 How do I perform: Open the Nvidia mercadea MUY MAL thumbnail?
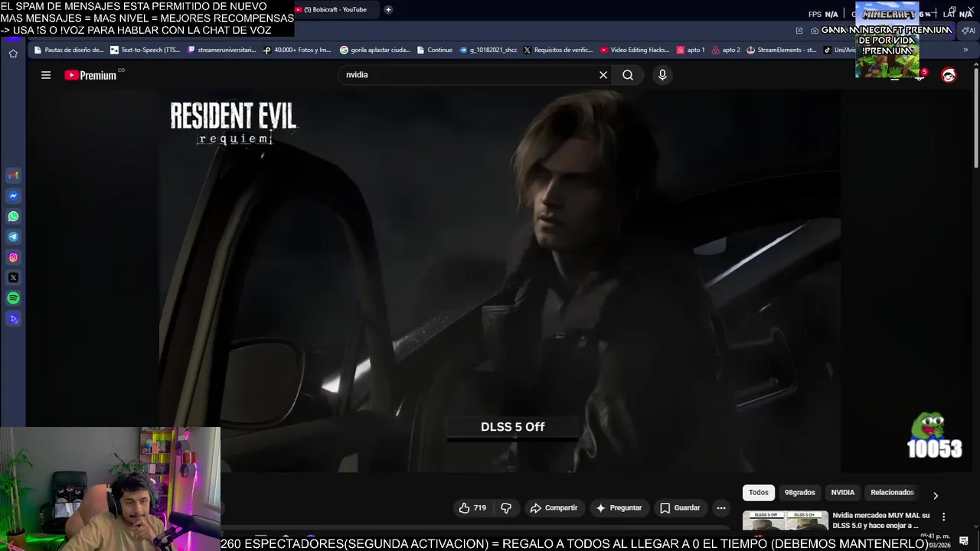(786, 520)
